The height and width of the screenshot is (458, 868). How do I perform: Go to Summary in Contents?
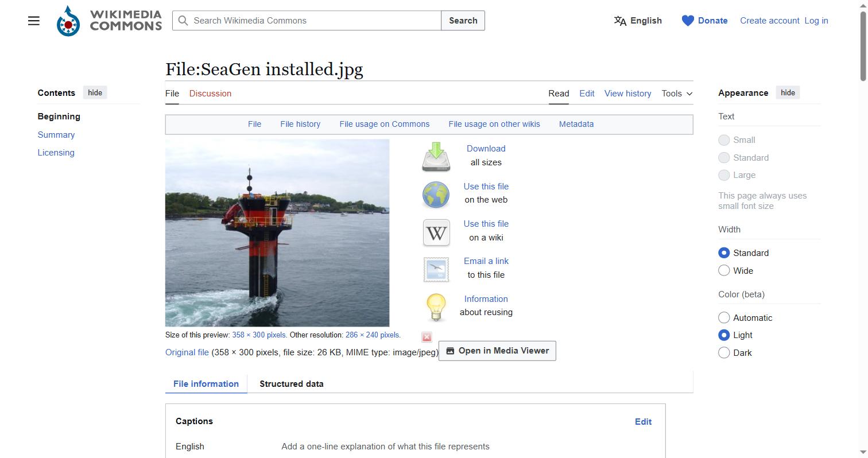pos(56,135)
